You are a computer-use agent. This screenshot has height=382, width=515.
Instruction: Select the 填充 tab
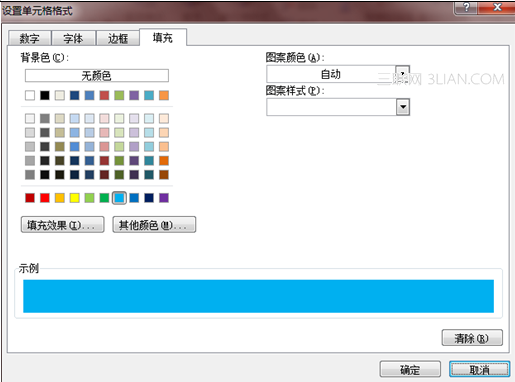[x=163, y=37]
